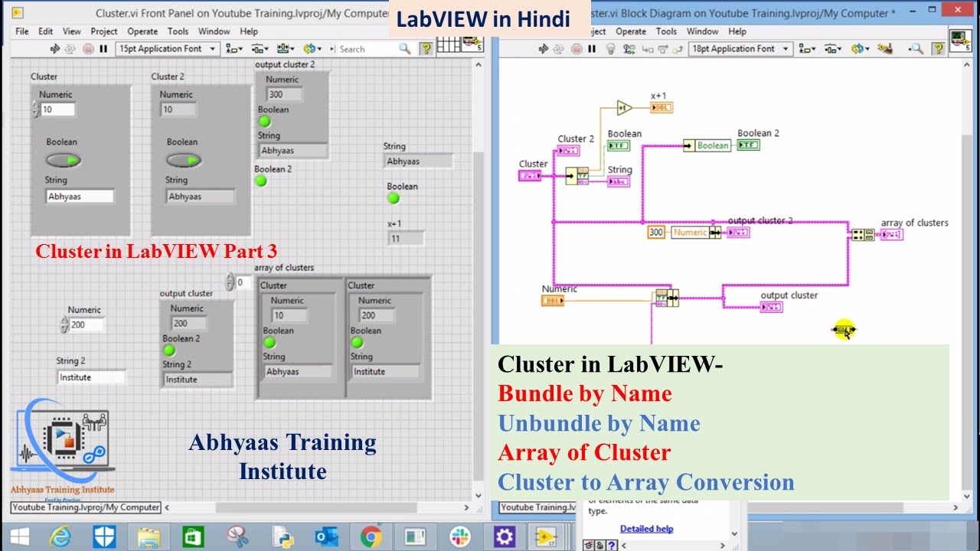Click Run arrow in Front Panel toolbar
Viewport: 980px width, 551px height.
tap(55, 49)
